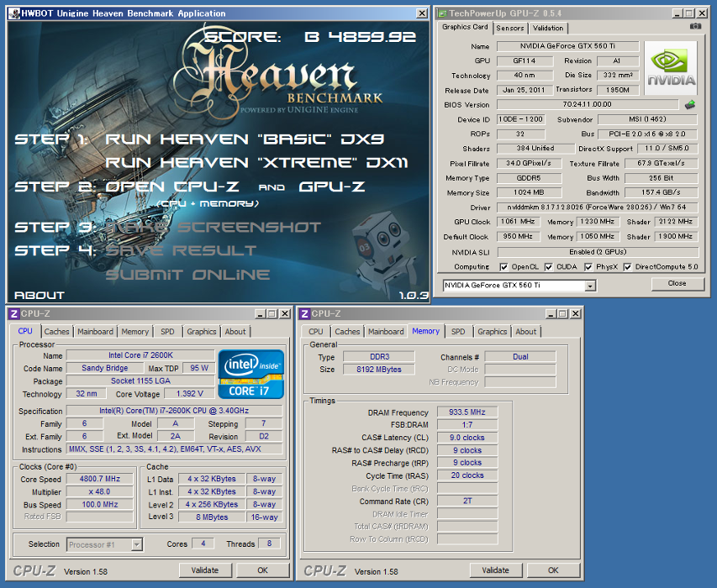Image resolution: width=717 pixels, height=588 pixels.
Task: Click the GPU Name field in GPU-Z
Action: coord(567,46)
